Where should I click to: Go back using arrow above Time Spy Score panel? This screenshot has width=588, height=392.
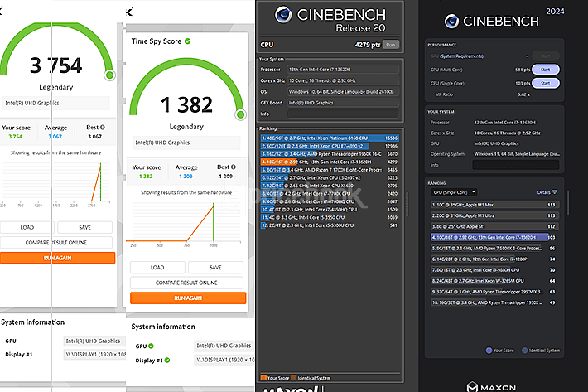129,12
